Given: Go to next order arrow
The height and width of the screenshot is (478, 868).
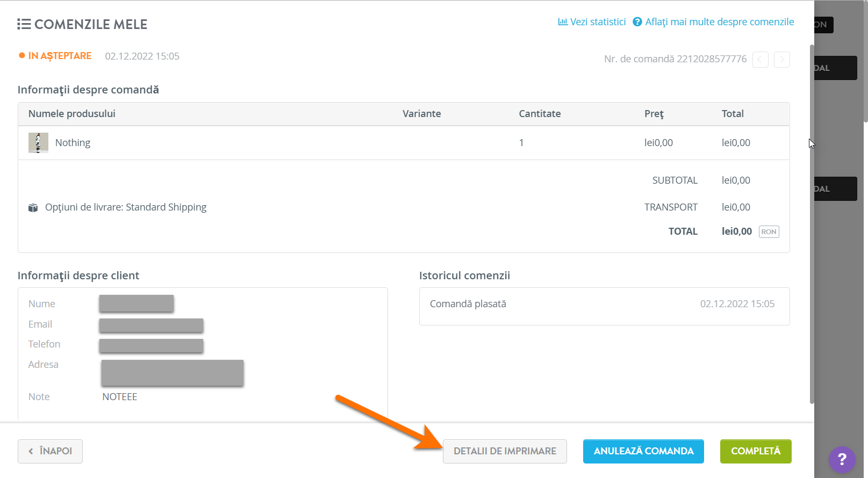Looking at the screenshot, I should (x=782, y=59).
